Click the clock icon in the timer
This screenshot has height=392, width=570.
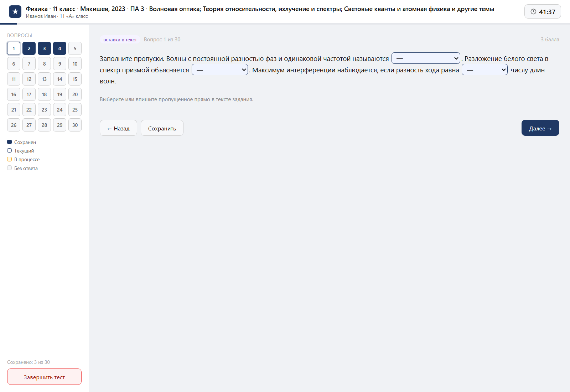pyautogui.click(x=533, y=12)
